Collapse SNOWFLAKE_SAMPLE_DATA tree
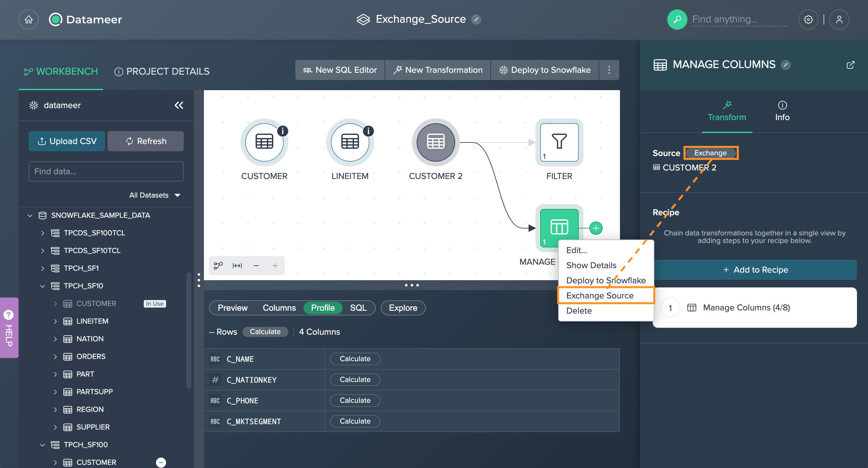The image size is (868, 468). 30,215
